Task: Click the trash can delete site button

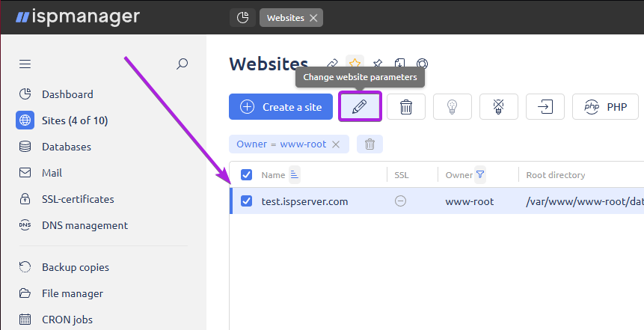Action: pos(406,107)
